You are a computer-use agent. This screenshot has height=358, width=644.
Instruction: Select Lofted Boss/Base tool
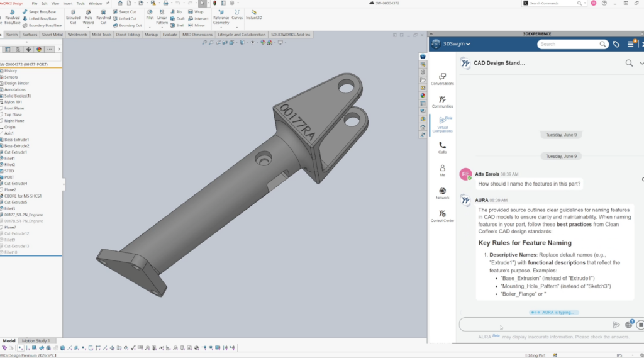pyautogui.click(x=40, y=18)
